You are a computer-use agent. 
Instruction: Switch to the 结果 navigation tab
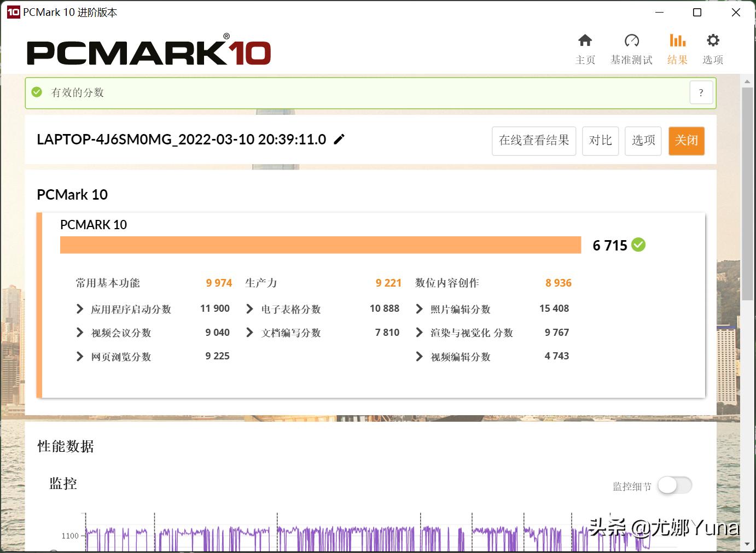[x=677, y=49]
